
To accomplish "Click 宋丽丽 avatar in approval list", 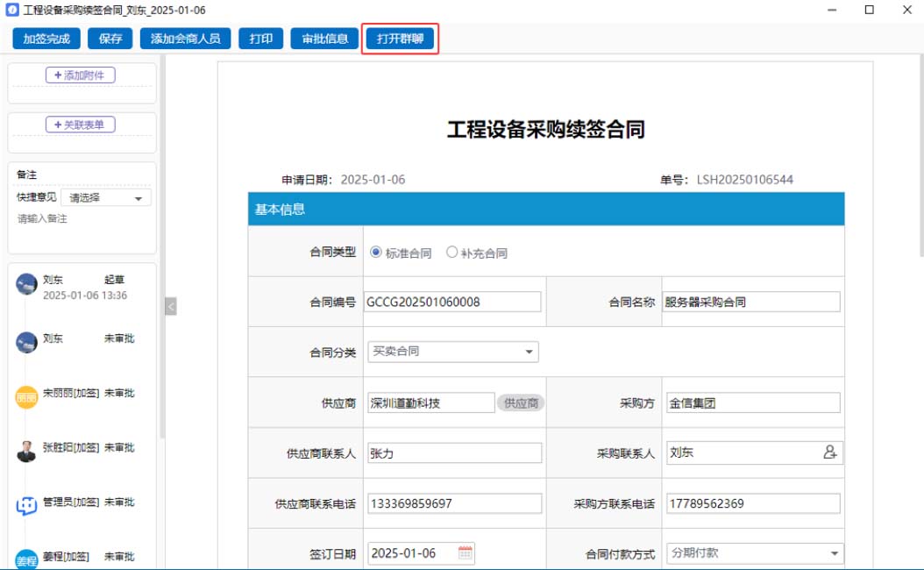I will tap(26, 396).
